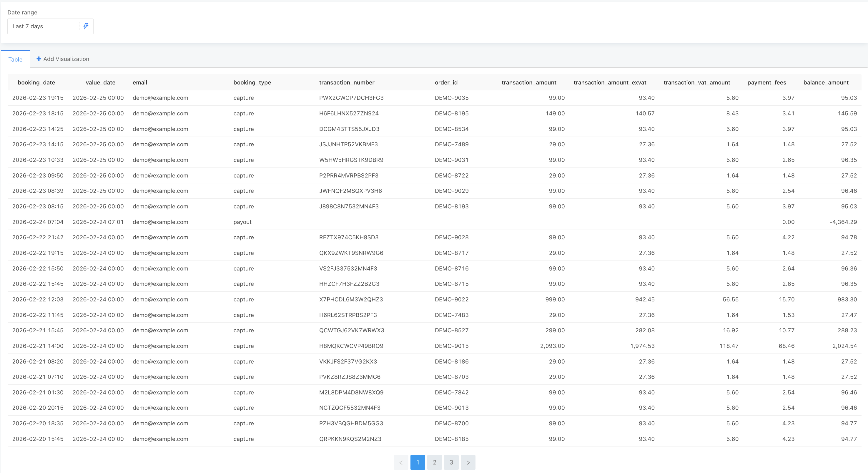Sort by balance_amount column header
The width and height of the screenshot is (868, 473).
pyautogui.click(x=826, y=82)
